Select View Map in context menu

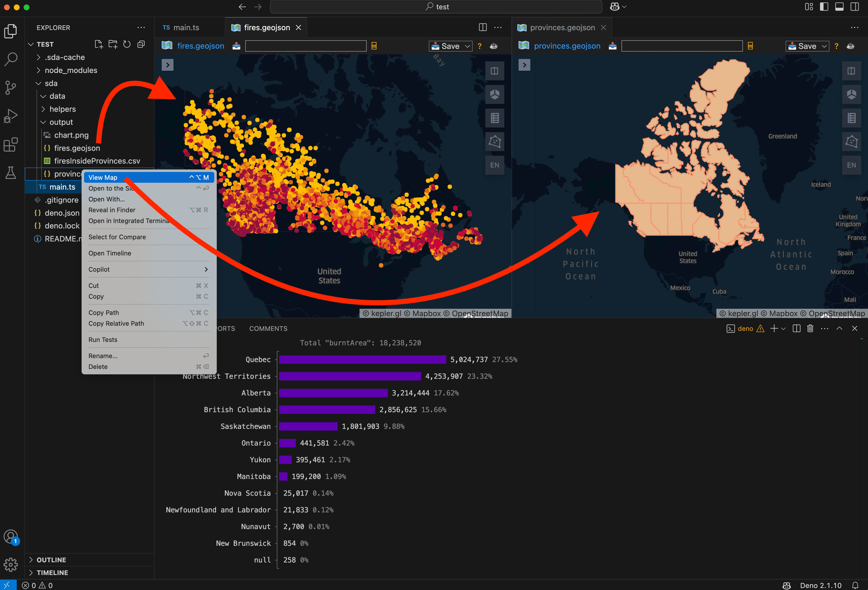tap(149, 177)
